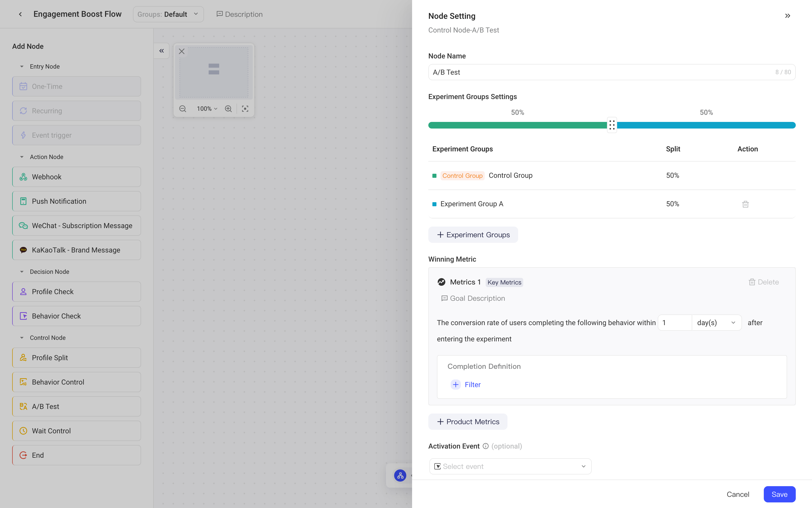This screenshot has height=508, width=812.
Task: Go back with the left arrow icon
Action: pyautogui.click(x=21, y=14)
